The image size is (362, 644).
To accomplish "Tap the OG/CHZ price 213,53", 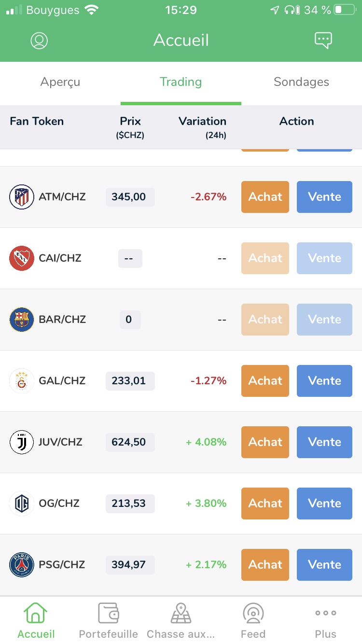I will pos(130,504).
